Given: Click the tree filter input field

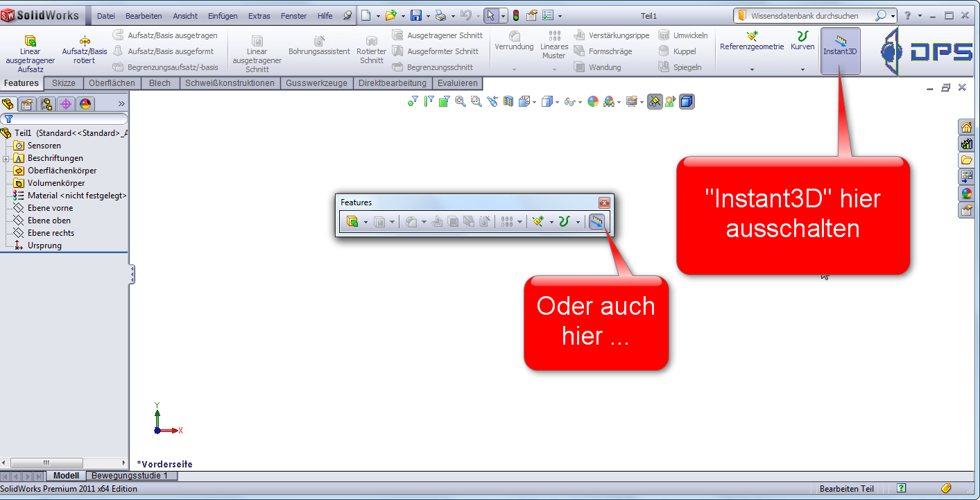Looking at the screenshot, I should pyautogui.click(x=65, y=119).
